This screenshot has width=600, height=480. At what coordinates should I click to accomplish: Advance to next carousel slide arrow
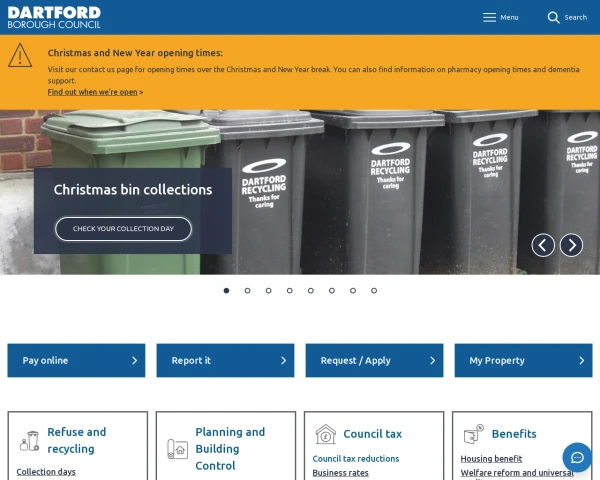(x=571, y=245)
